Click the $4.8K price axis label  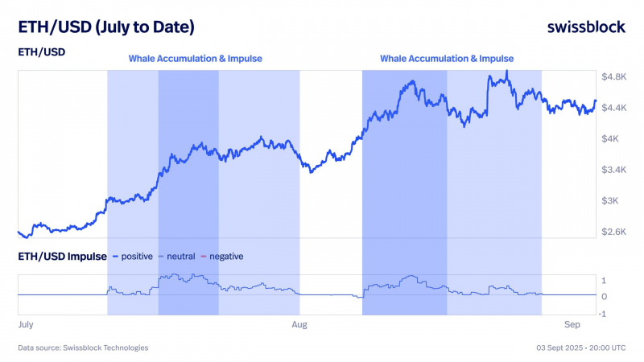[613, 76]
